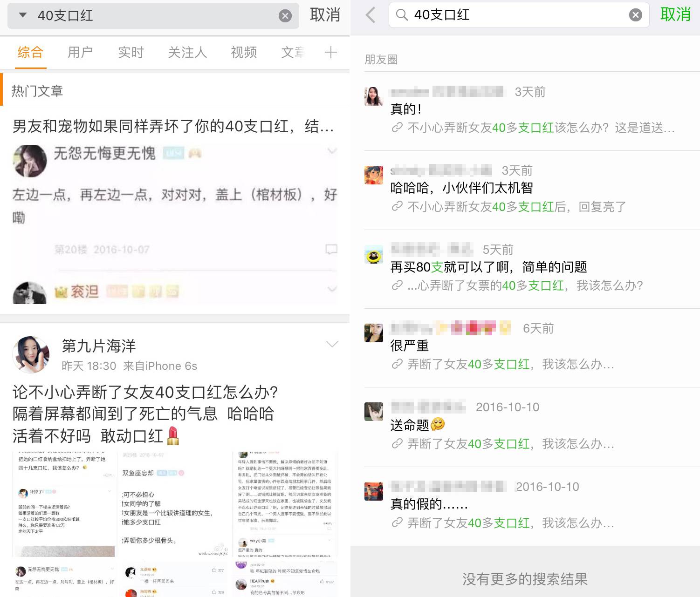Click the magnifier icon in WeChat search

pos(401,15)
